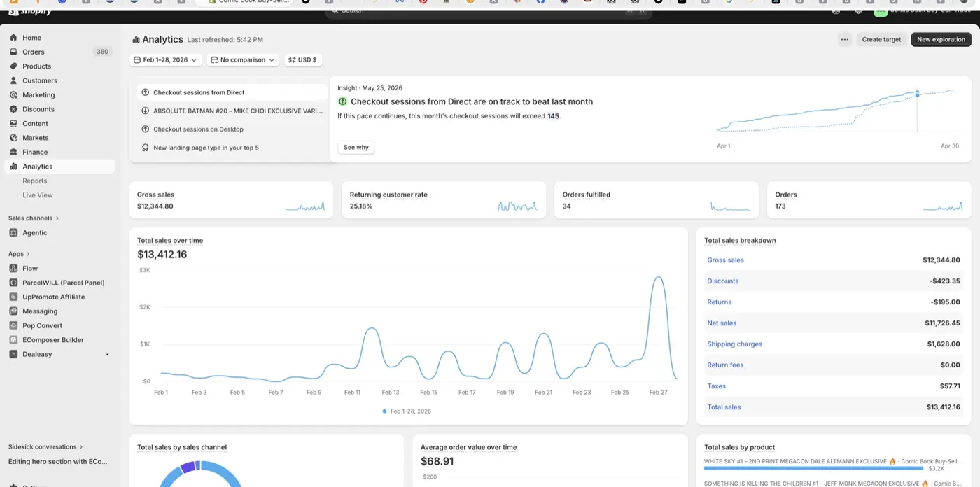Screen dimensions: 980x487
Task: Click the Orders inbox icon
Action: [13, 52]
